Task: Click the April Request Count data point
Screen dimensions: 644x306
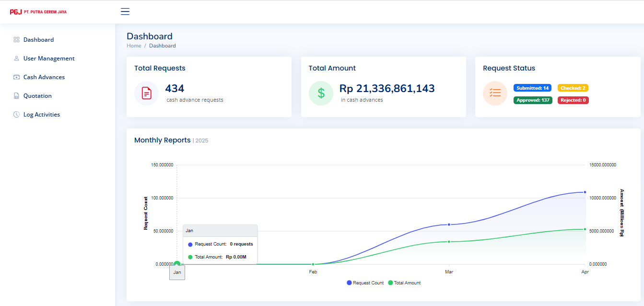Action: (x=585, y=192)
